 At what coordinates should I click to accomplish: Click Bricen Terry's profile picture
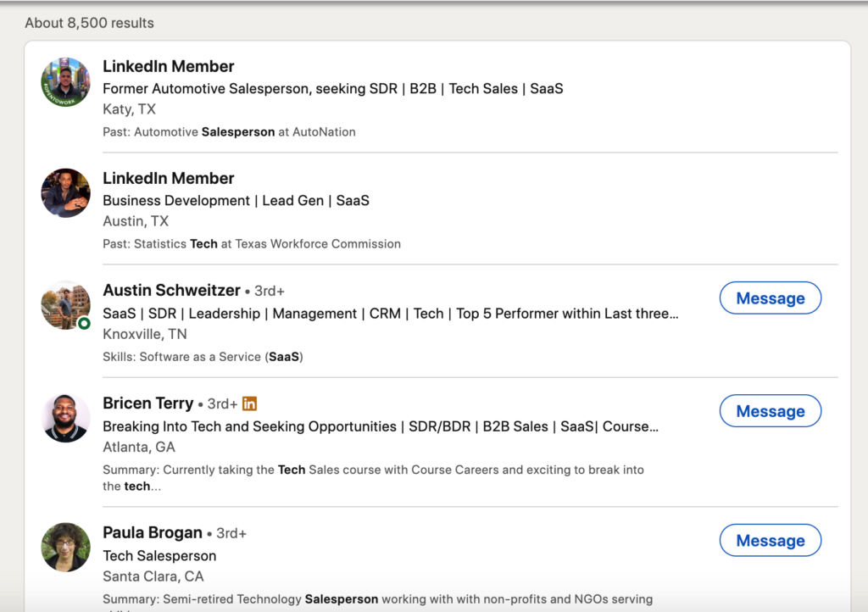(66, 418)
